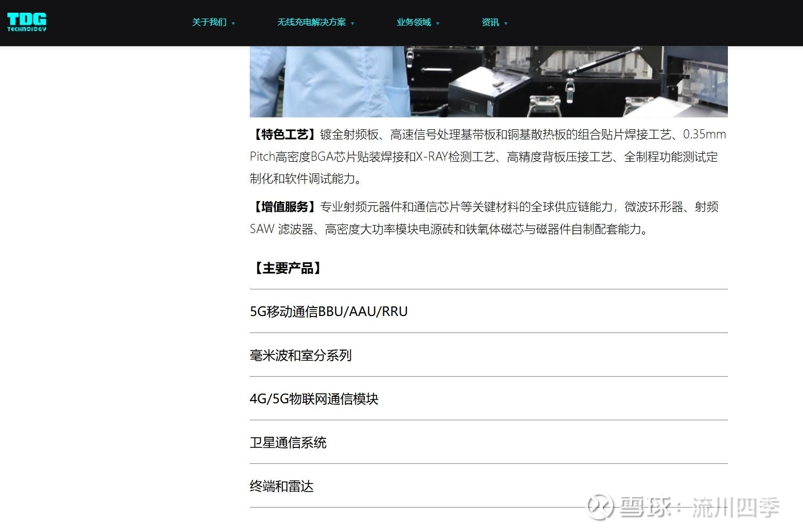Select the 4G/5G物联网通信模块 product row
803x532 pixels.
[x=489, y=398]
